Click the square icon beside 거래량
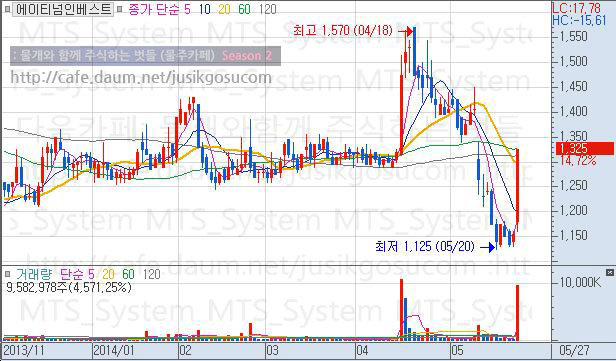 pos(7,274)
